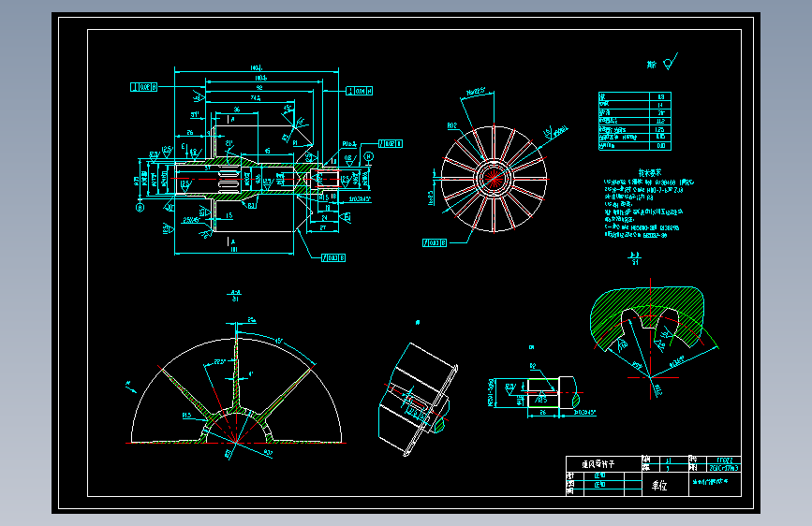812x526 pixels.
Task: Select the A-A section label
Action: click(235, 295)
